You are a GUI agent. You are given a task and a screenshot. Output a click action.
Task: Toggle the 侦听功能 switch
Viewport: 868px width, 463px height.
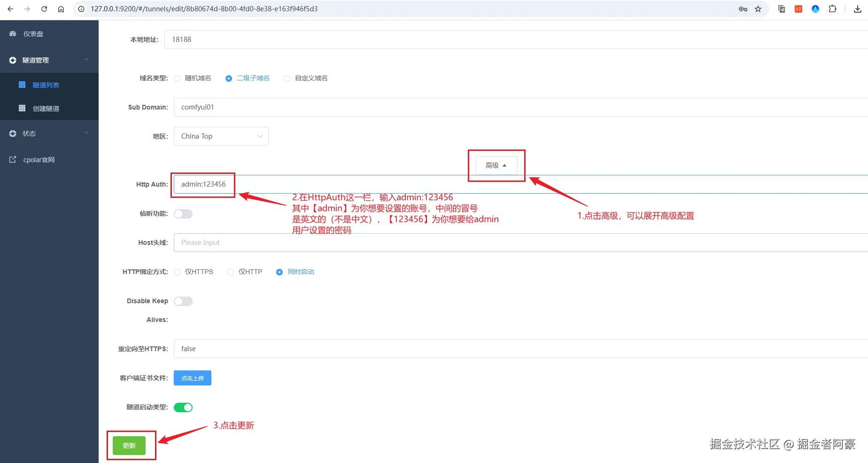pos(183,214)
